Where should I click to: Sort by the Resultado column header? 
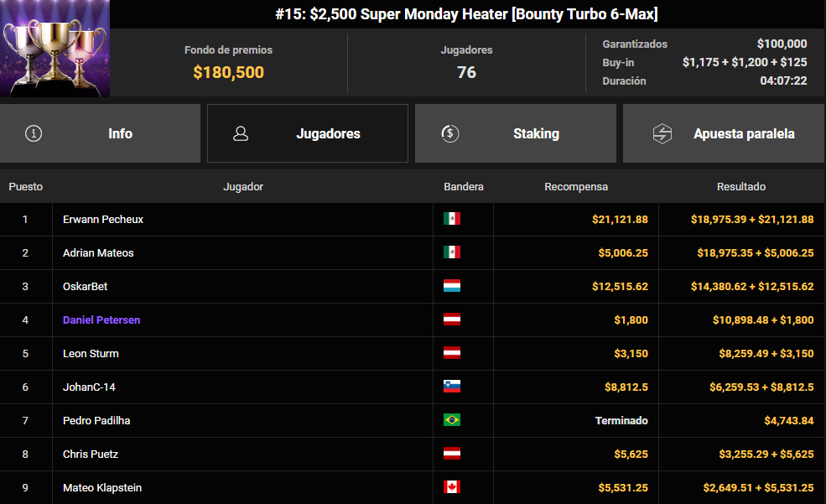pos(741,187)
